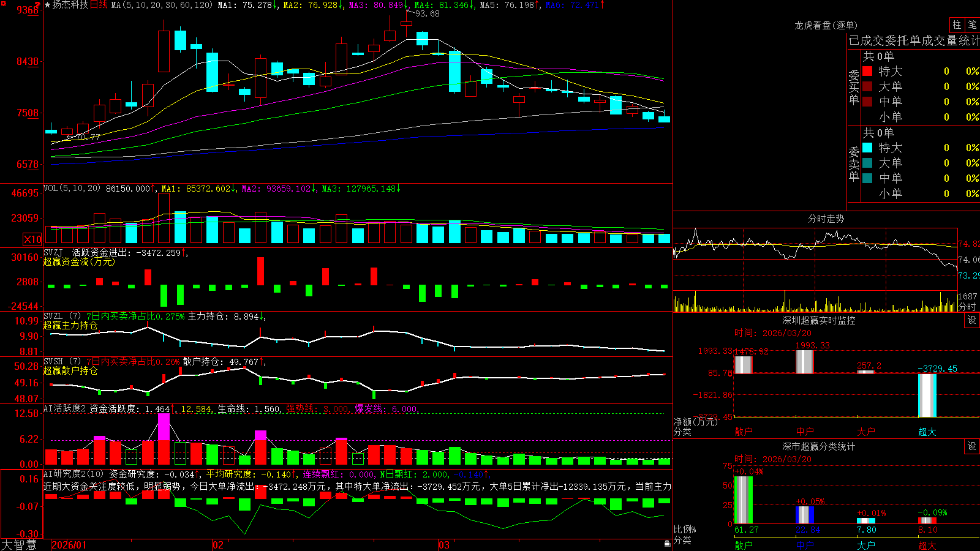This screenshot has width=980, height=551.
Task: Click the cyan 特大 sell-order swatch
Action: (x=867, y=148)
